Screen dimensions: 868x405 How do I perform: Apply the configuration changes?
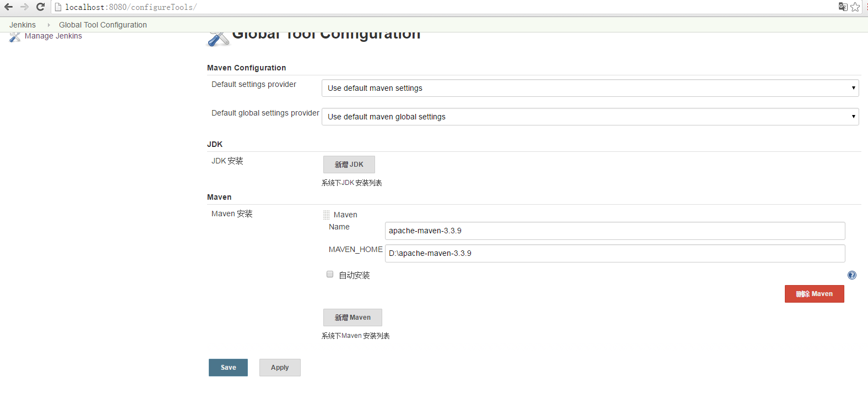click(x=280, y=368)
